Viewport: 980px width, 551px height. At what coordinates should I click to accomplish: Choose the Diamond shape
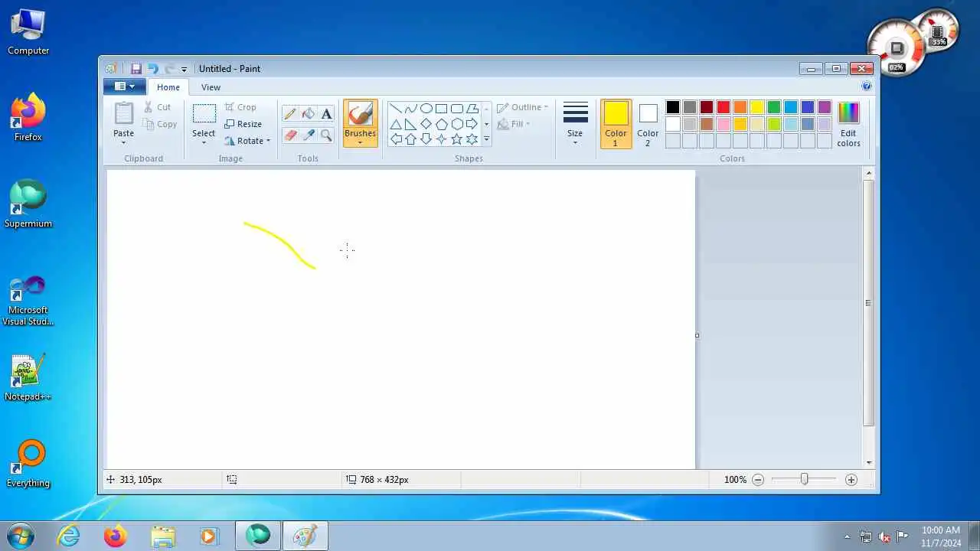tap(426, 123)
